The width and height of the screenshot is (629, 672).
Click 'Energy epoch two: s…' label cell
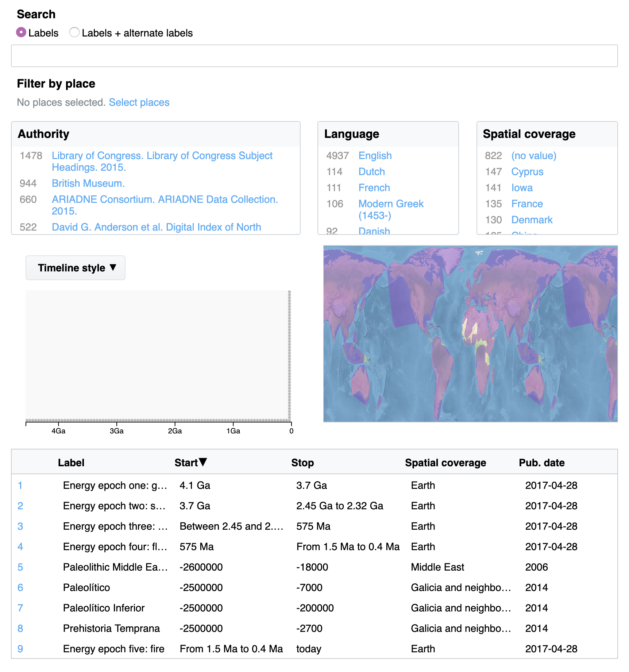tap(115, 506)
